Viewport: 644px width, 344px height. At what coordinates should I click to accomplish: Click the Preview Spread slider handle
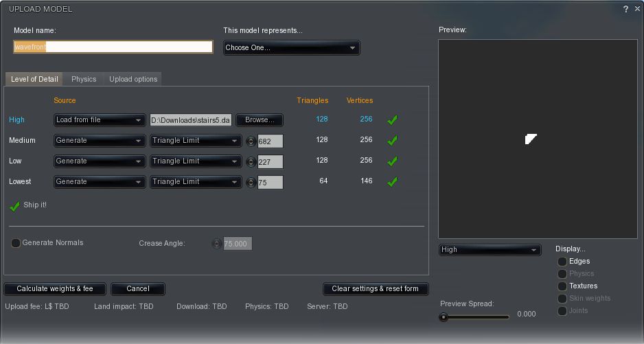click(444, 317)
